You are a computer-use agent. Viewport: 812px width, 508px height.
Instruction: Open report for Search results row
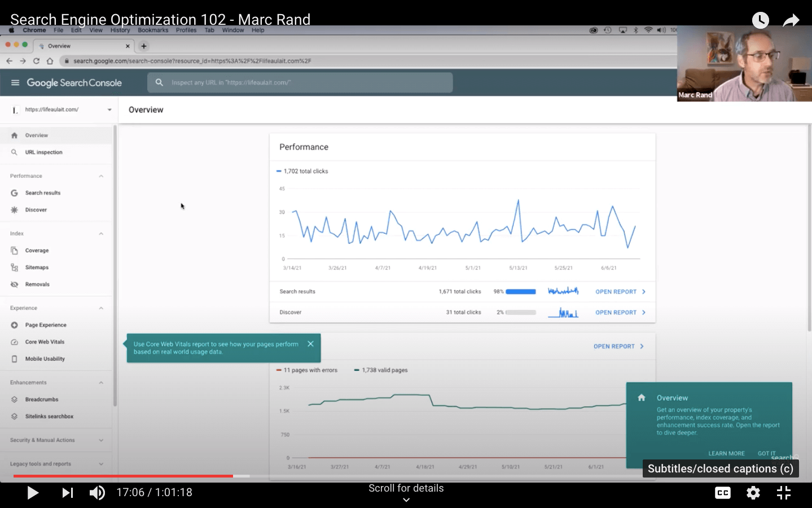coord(620,292)
